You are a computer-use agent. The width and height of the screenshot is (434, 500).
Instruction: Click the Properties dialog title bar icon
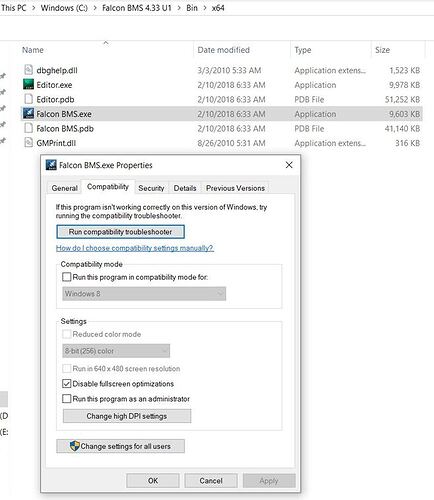[x=51, y=165]
